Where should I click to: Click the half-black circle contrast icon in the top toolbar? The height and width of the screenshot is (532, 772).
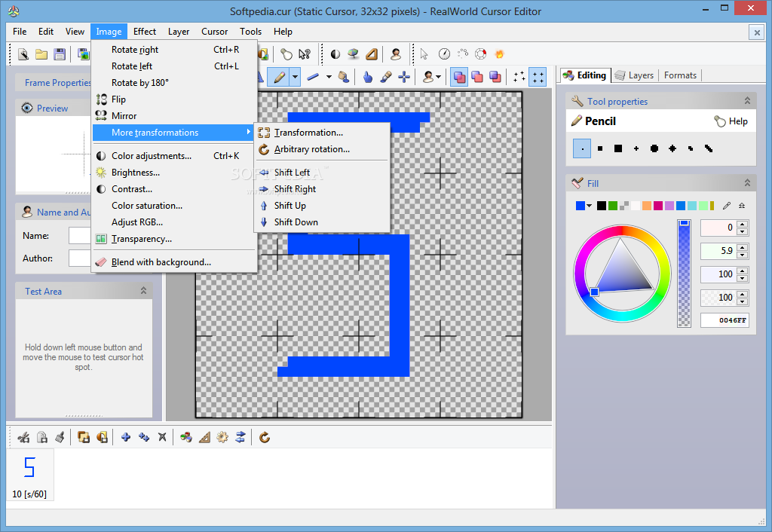[335, 54]
